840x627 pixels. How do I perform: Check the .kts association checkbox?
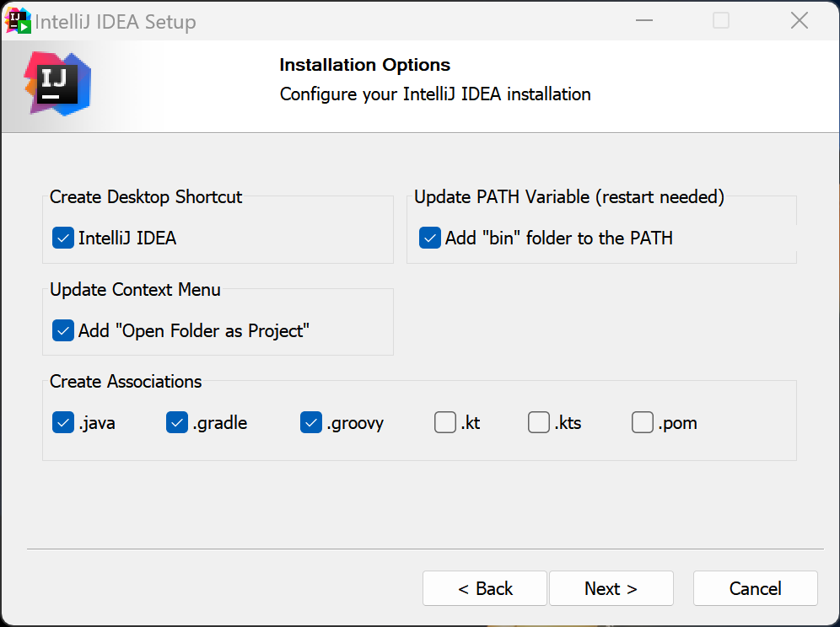(539, 422)
